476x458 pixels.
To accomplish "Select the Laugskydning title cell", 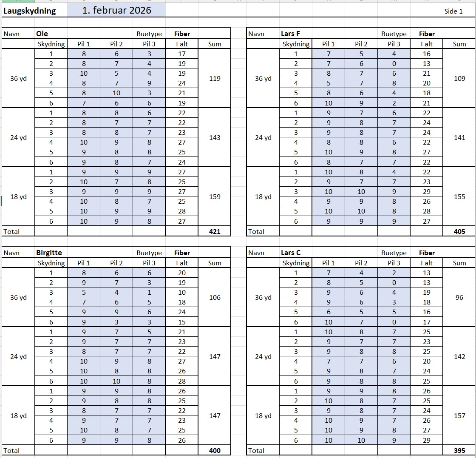I will coord(30,11).
